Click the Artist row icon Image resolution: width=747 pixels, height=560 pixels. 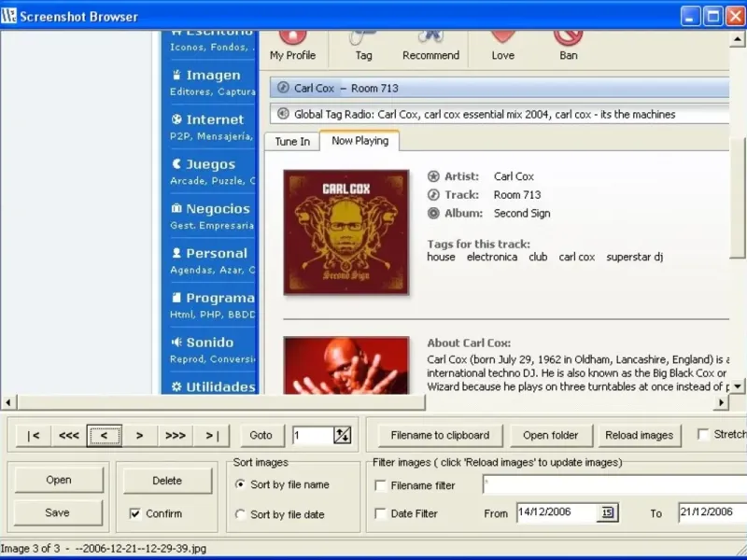click(433, 176)
